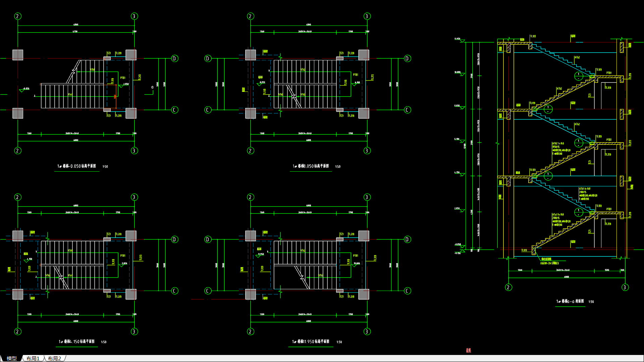This screenshot has width=644, height=362.
Task: Click the top detail callout circle 1 in section
Action: [579, 76]
